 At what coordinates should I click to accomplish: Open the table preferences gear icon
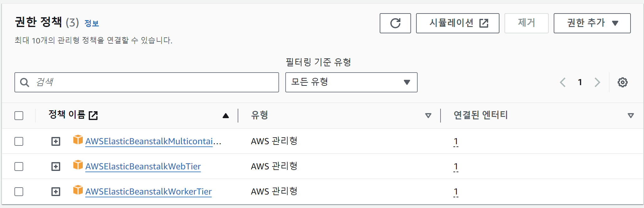622,82
